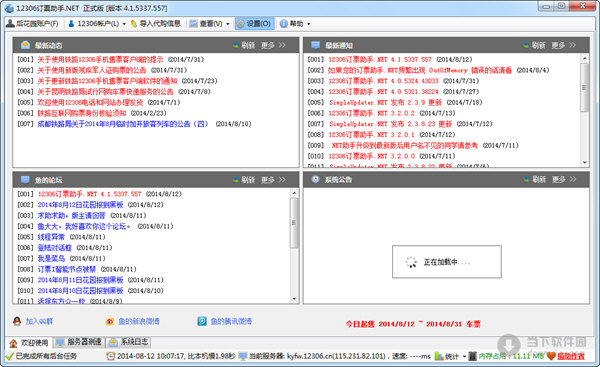The image size is (600, 367).
Task: Open forum post 2014年8月10日花园报到黑板
Action: coord(80,290)
